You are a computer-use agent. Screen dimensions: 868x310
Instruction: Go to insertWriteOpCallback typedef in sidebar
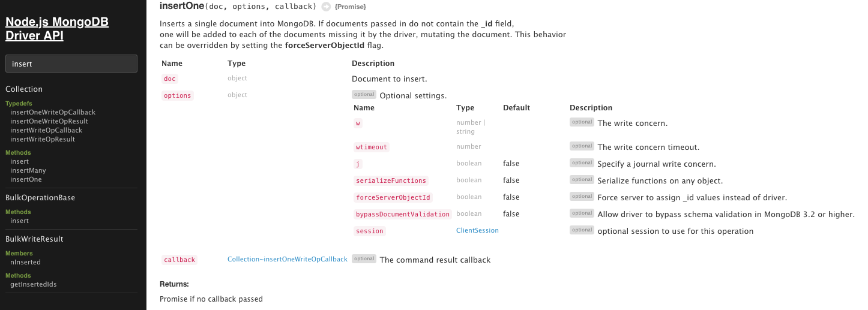46,130
